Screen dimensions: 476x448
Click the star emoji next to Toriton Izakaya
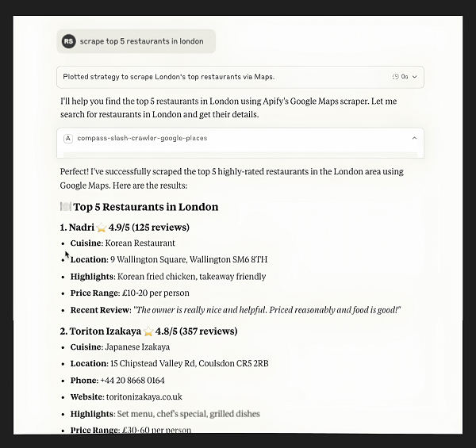point(148,331)
